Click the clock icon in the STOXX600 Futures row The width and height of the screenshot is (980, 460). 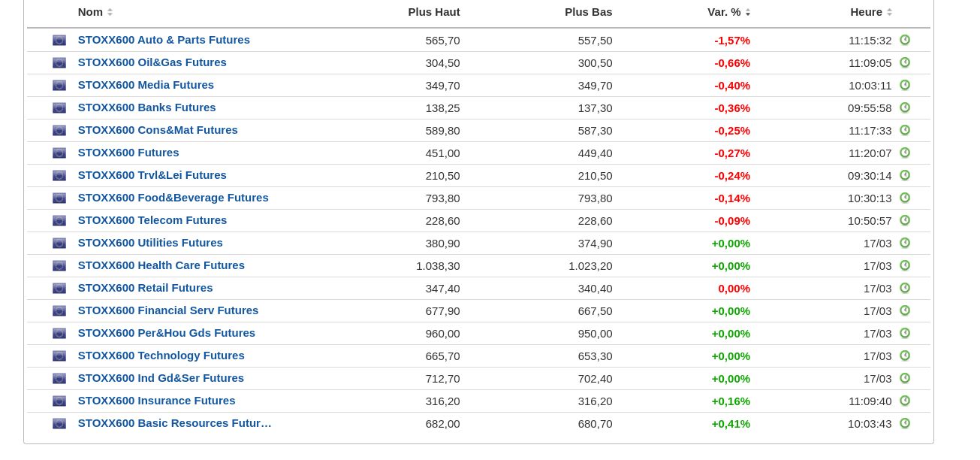click(905, 153)
